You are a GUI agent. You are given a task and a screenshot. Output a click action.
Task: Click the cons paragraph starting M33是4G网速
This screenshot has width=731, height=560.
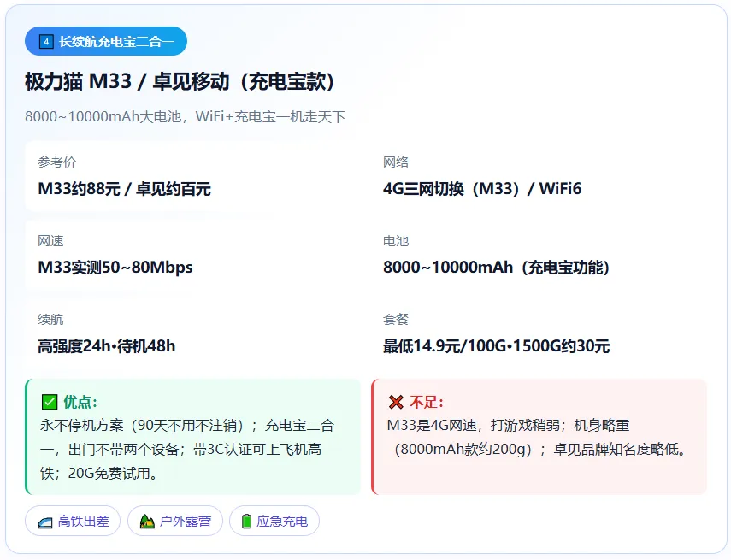[x=537, y=438]
